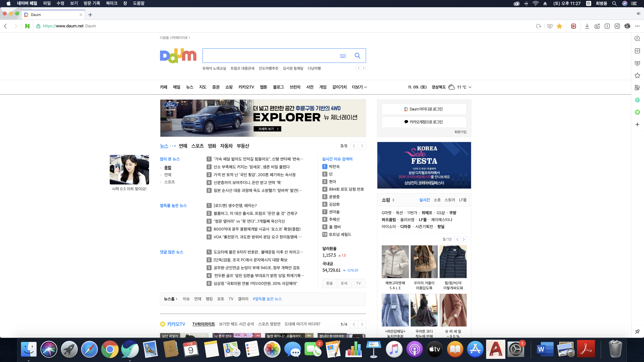The image size is (644, 362).
Task: Open the sidebar add panel plus icon
Action: [x=637, y=124]
